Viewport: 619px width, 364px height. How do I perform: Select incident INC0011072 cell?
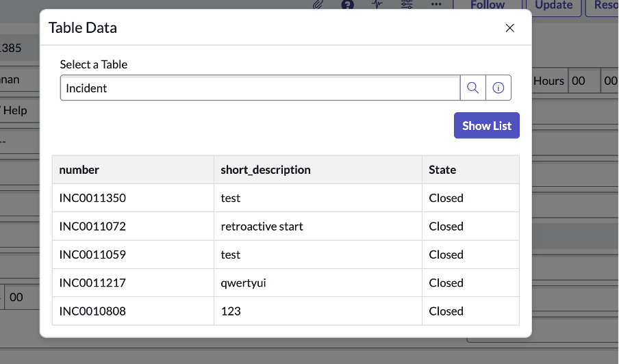point(133,226)
